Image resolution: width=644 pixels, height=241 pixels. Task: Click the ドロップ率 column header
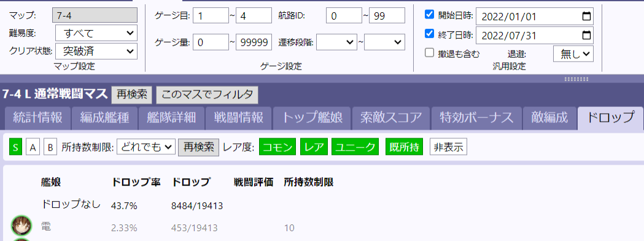pos(136,182)
